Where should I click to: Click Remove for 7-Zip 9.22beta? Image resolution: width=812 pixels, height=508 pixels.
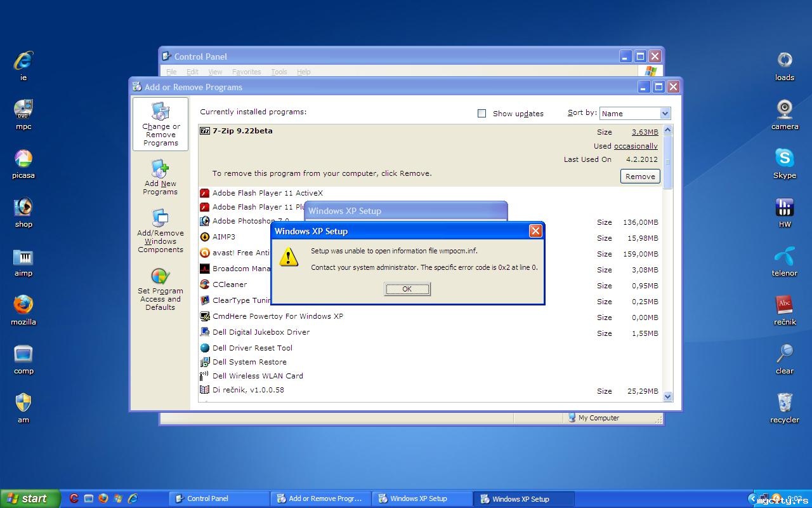pos(640,177)
